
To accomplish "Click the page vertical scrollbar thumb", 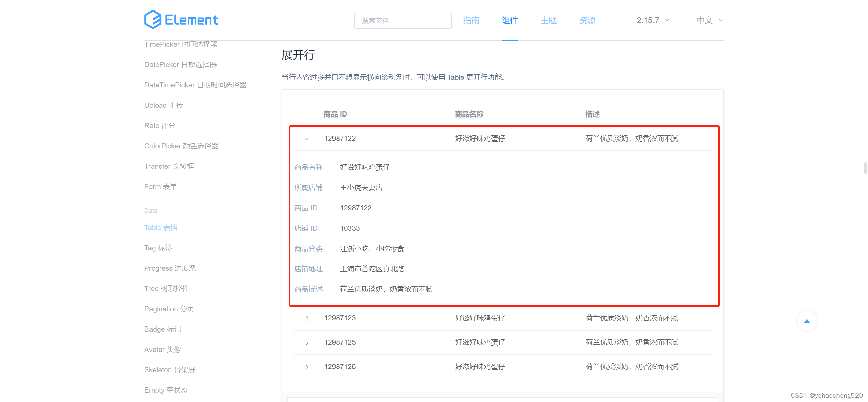I will click(865, 168).
